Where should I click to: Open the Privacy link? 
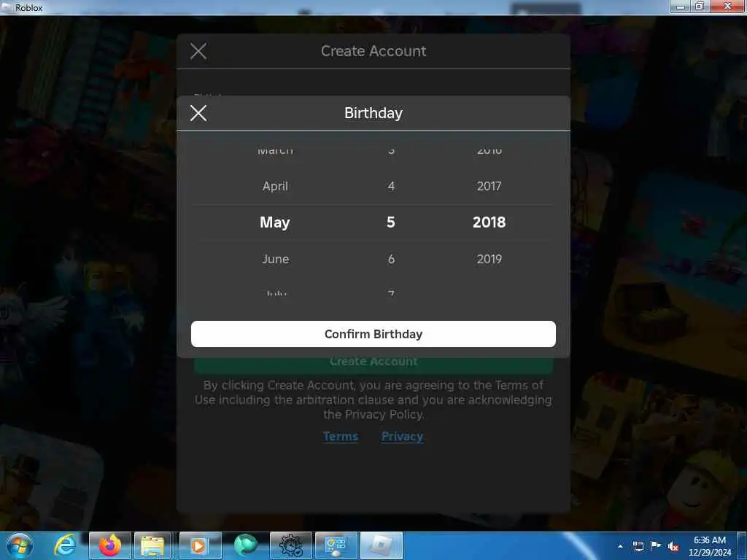[x=402, y=436]
